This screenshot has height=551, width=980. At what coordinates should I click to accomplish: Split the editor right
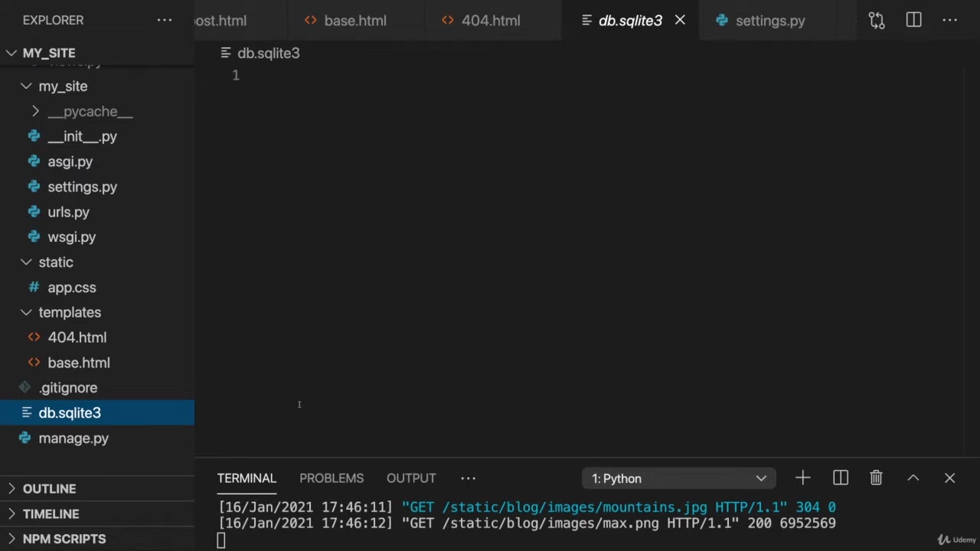(913, 21)
